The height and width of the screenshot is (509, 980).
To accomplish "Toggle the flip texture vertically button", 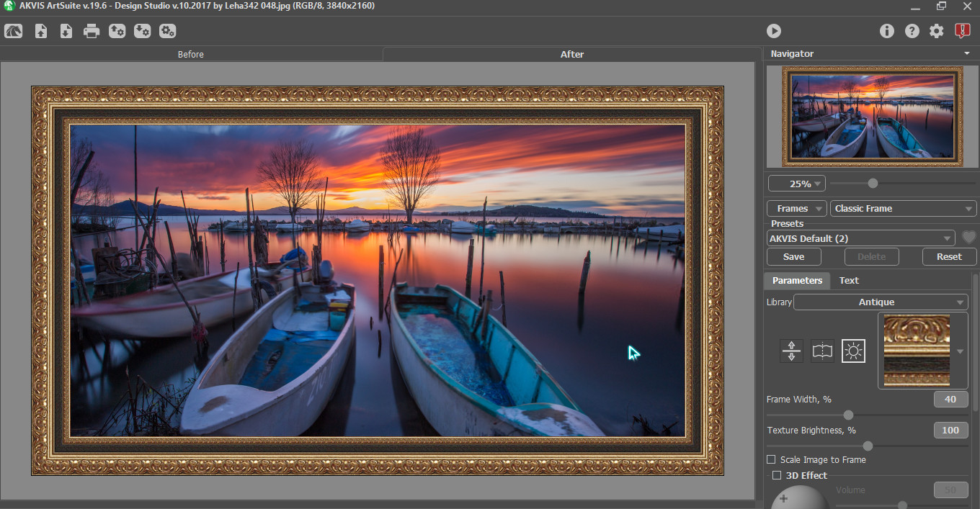I will tap(791, 351).
